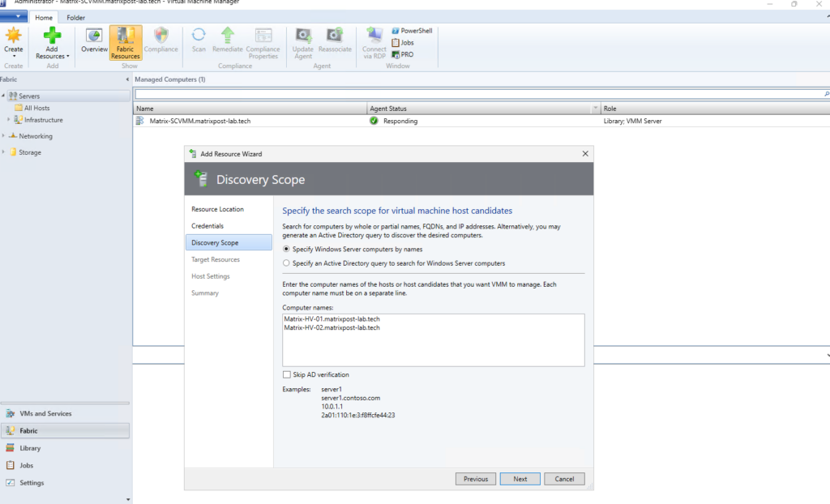Select Fabric Resources ribbon button
The height and width of the screenshot is (504, 830).
click(126, 42)
